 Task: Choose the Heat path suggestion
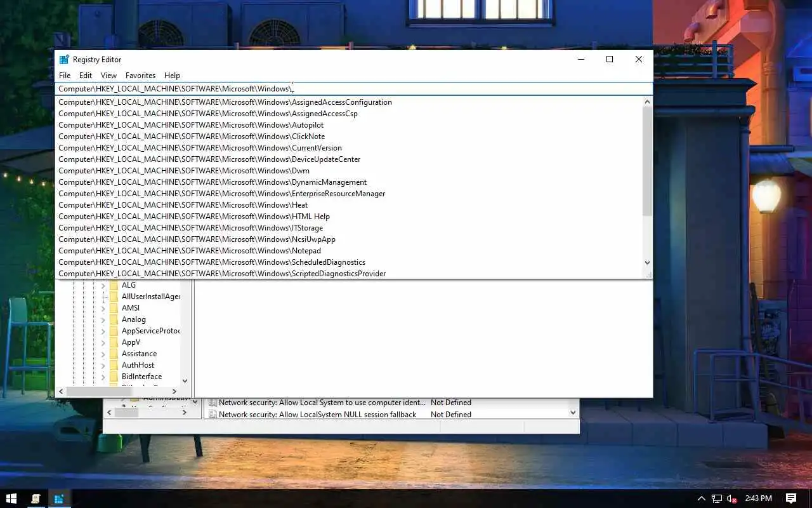(x=349, y=205)
